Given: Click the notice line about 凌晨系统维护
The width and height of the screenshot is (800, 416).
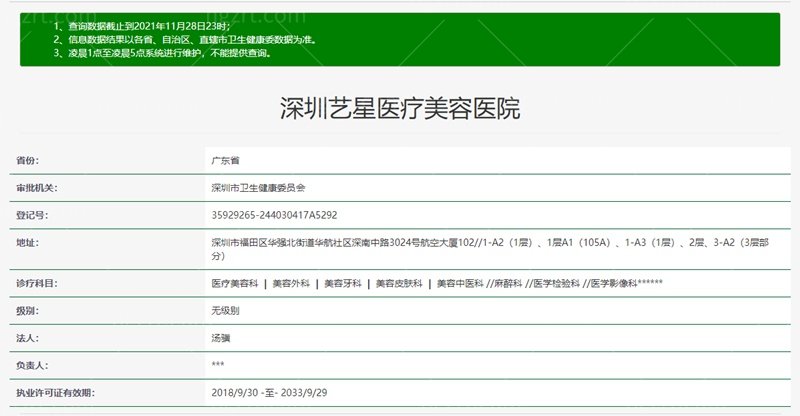Looking at the screenshot, I should pyautogui.click(x=162, y=52).
